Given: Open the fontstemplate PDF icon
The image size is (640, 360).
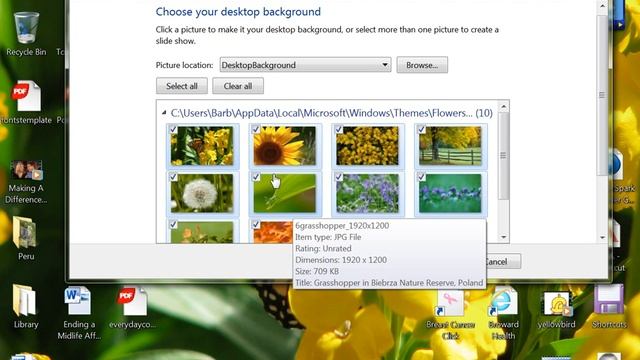Looking at the screenshot, I should (x=26, y=102).
